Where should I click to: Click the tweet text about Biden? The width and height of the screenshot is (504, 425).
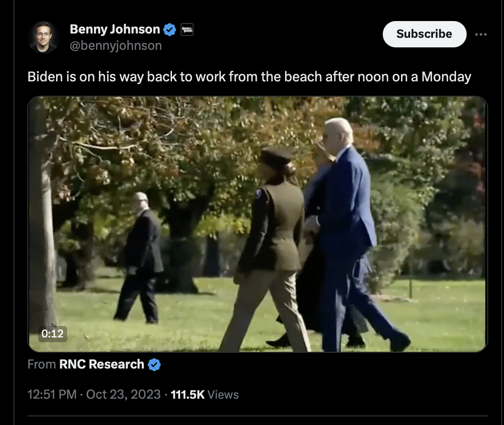[x=249, y=77]
